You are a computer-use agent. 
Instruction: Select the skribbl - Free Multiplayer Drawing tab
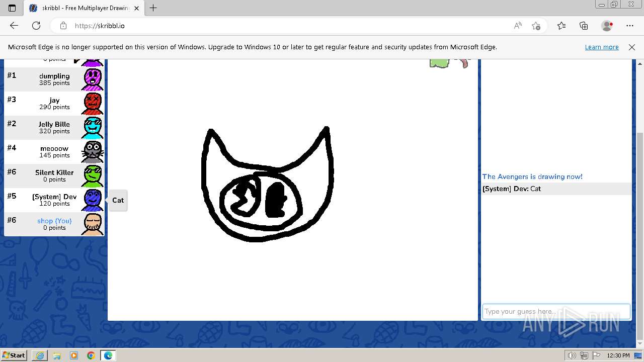point(84,8)
